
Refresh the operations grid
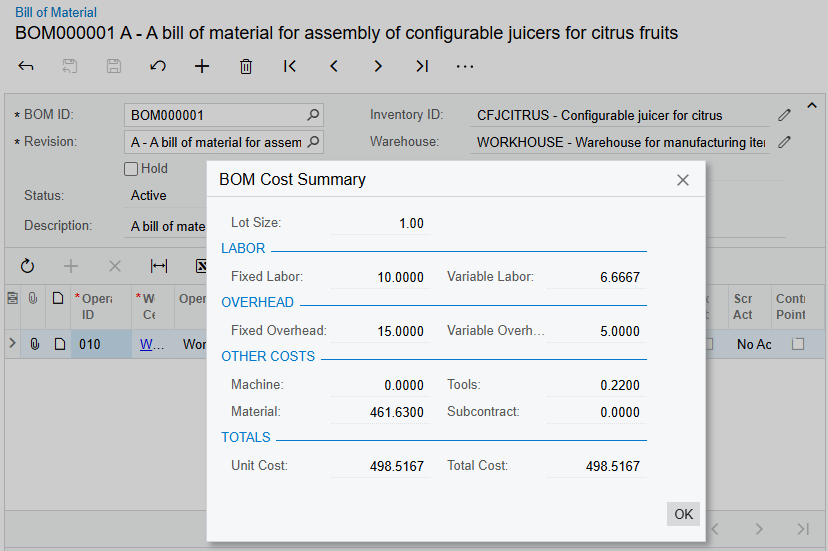click(27, 266)
